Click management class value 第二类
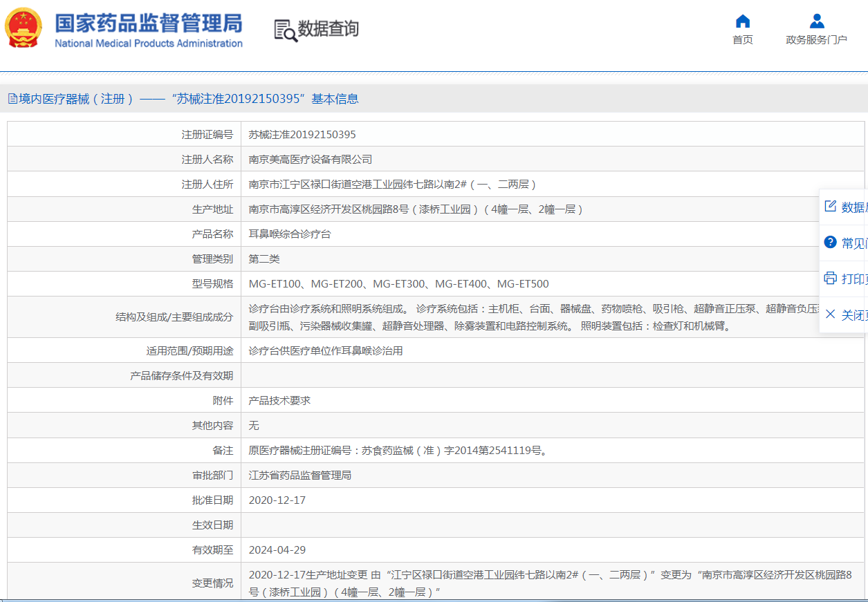The height and width of the screenshot is (602, 868). pyautogui.click(x=264, y=259)
